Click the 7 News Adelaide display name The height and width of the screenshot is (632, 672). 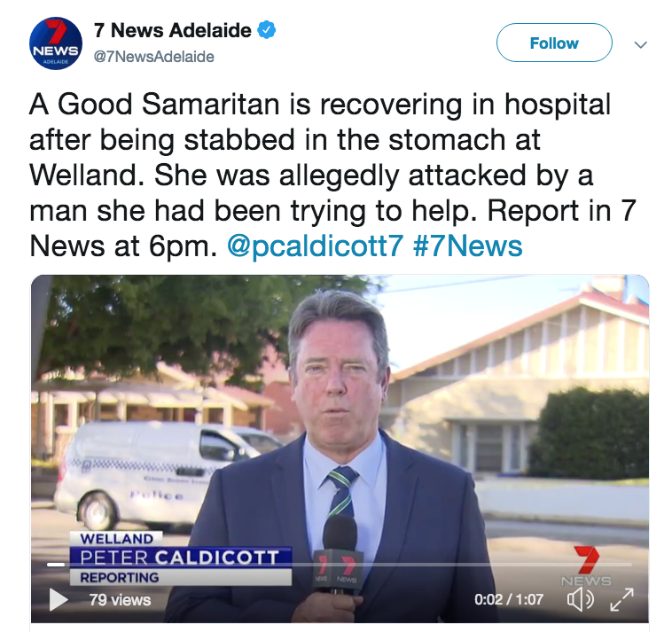click(173, 30)
